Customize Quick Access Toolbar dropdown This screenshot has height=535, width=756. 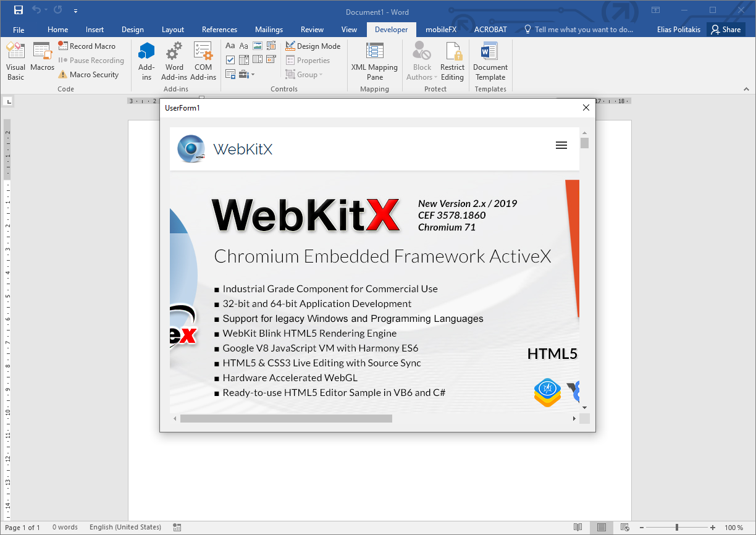coord(75,11)
